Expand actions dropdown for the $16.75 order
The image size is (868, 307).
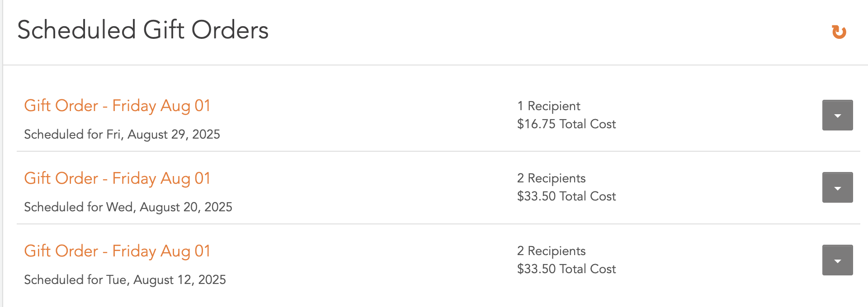[837, 115]
